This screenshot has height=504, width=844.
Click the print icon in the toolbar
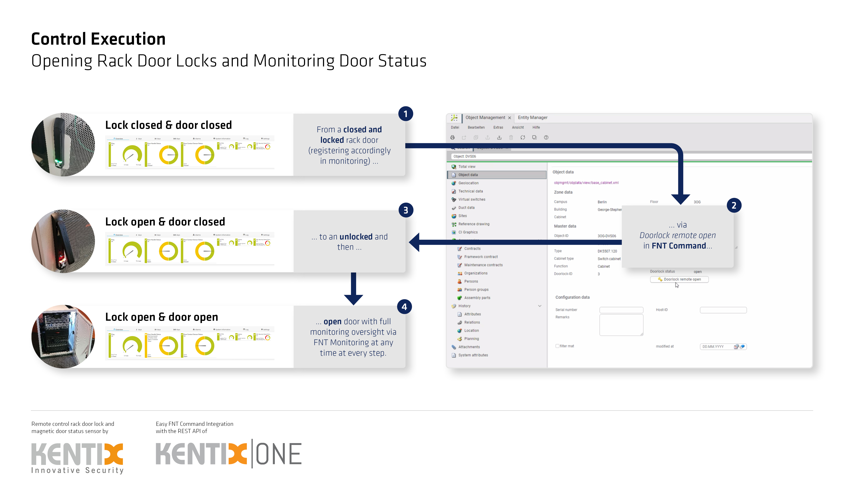point(453,138)
